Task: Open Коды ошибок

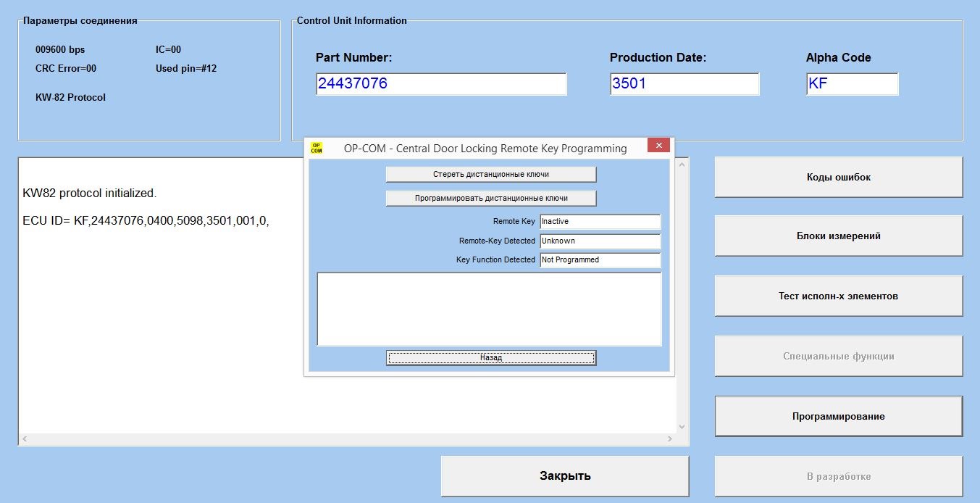Action: [x=839, y=177]
